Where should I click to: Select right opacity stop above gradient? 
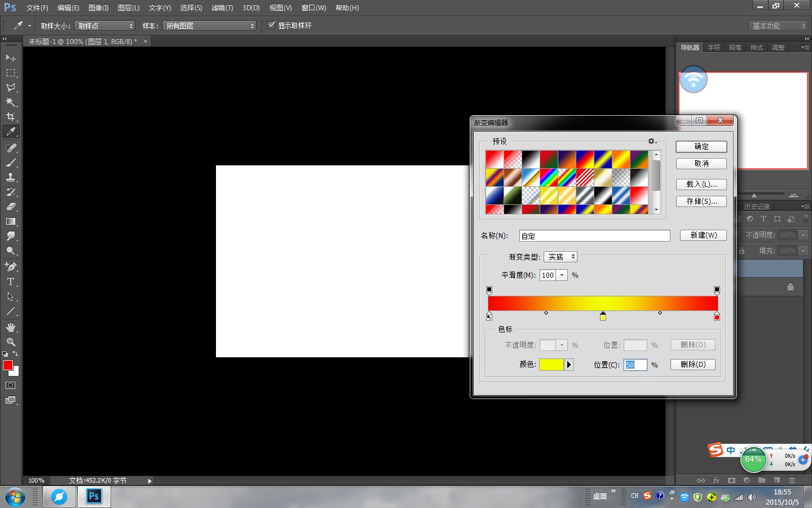click(x=717, y=290)
